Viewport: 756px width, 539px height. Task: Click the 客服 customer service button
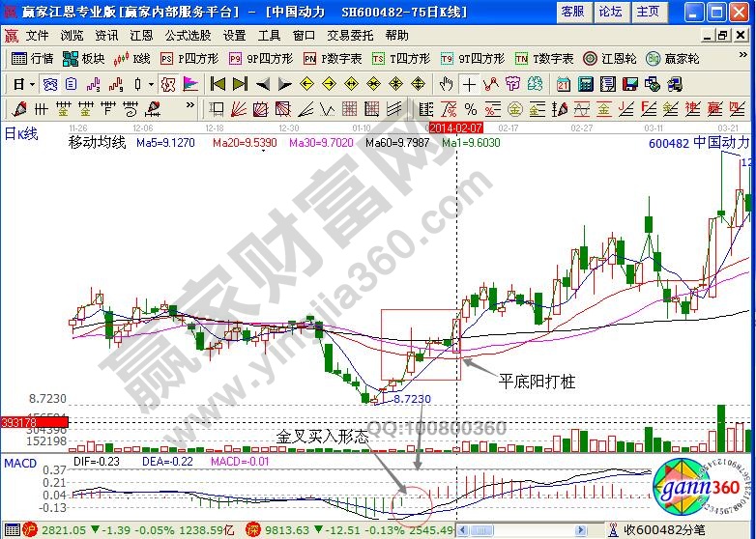[572, 11]
